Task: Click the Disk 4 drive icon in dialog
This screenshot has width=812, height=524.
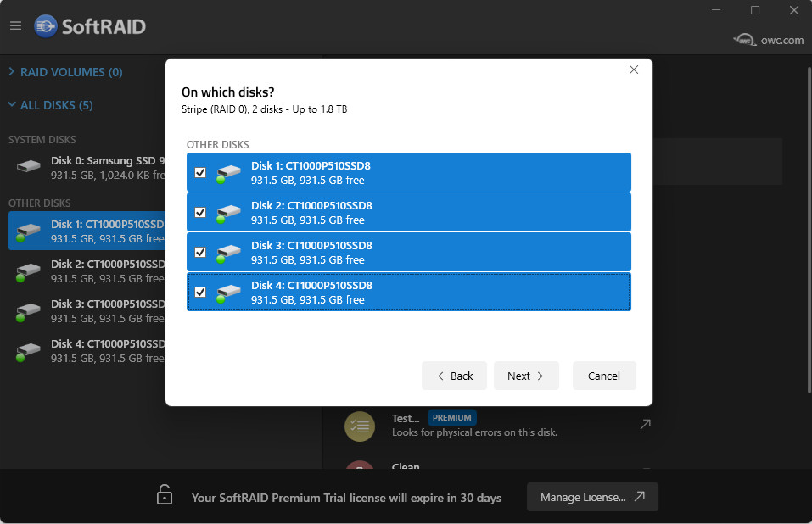Action: [x=228, y=293]
